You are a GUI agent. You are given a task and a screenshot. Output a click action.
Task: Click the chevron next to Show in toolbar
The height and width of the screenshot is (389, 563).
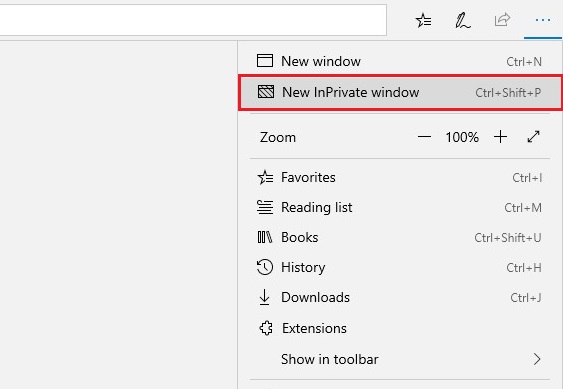coord(537,359)
